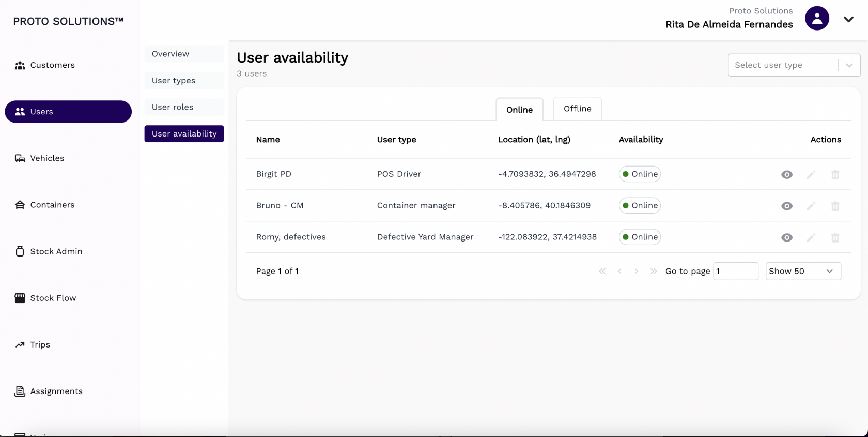The width and height of the screenshot is (868, 437).
Task: Open the Overview submenu item
Action: pos(184,54)
